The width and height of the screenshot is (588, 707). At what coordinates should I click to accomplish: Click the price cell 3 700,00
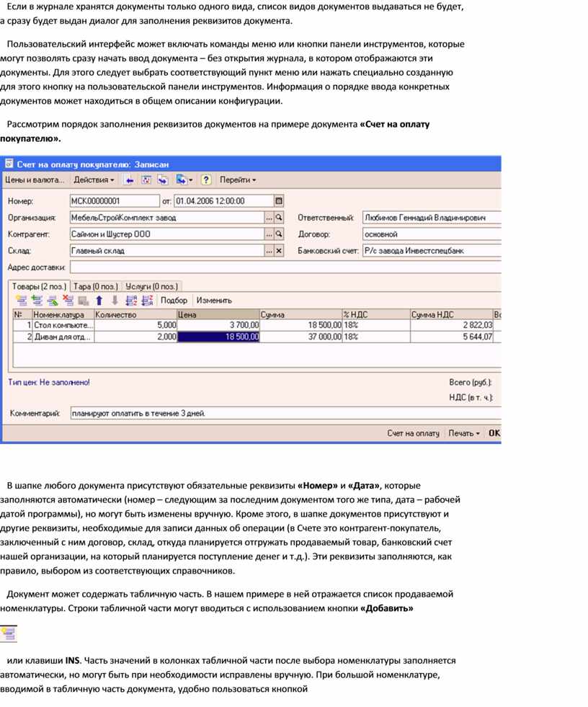[218, 325]
